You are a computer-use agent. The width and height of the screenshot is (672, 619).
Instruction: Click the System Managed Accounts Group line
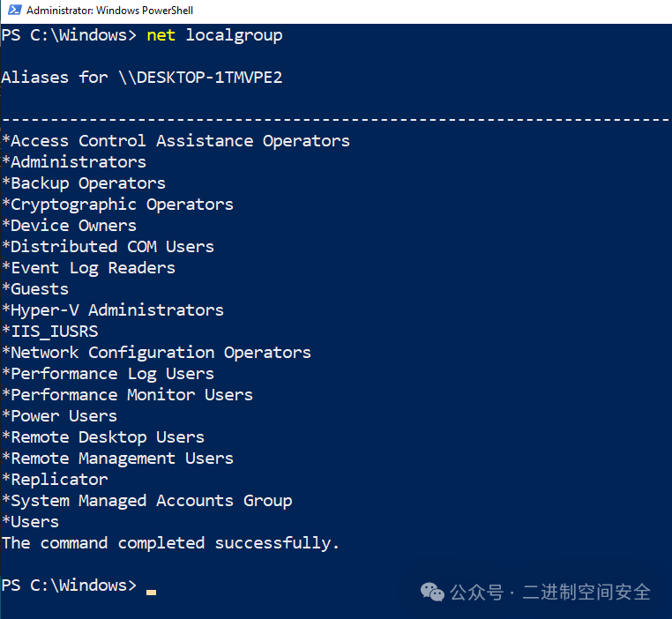147,501
